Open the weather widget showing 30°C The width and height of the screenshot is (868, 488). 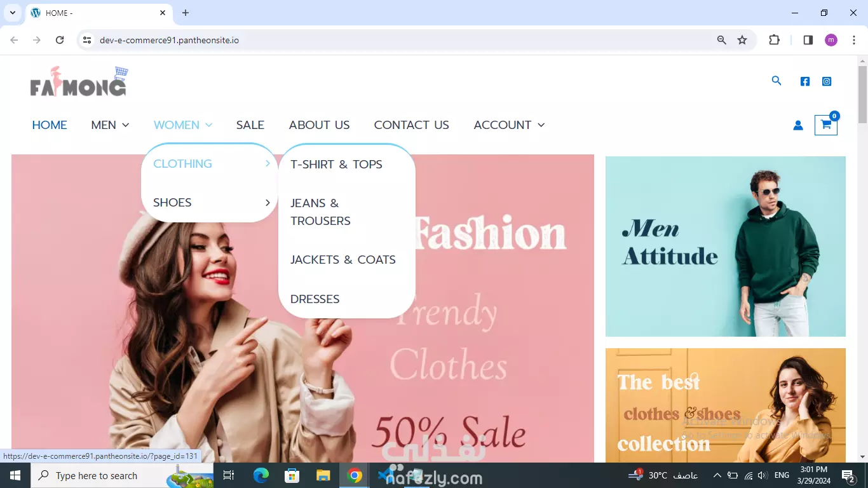tap(663, 475)
